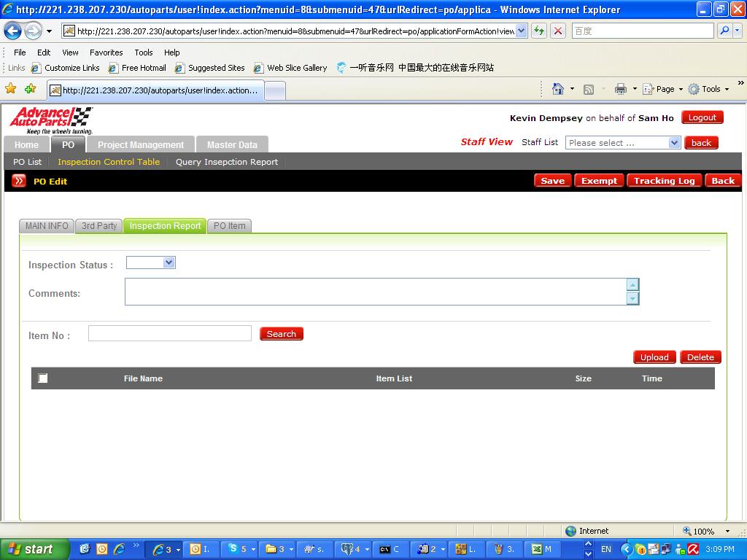Open the Favorites star icon
The image size is (747, 560).
(x=11, y=89)
